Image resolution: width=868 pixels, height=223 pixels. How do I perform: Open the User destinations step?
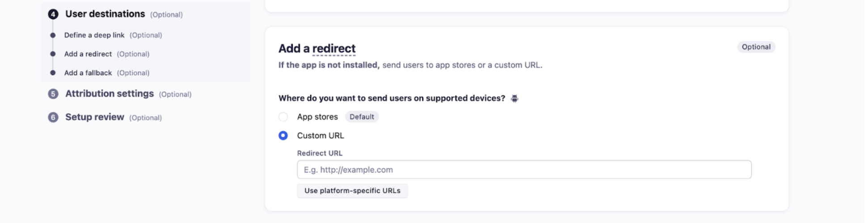[105, 14]
